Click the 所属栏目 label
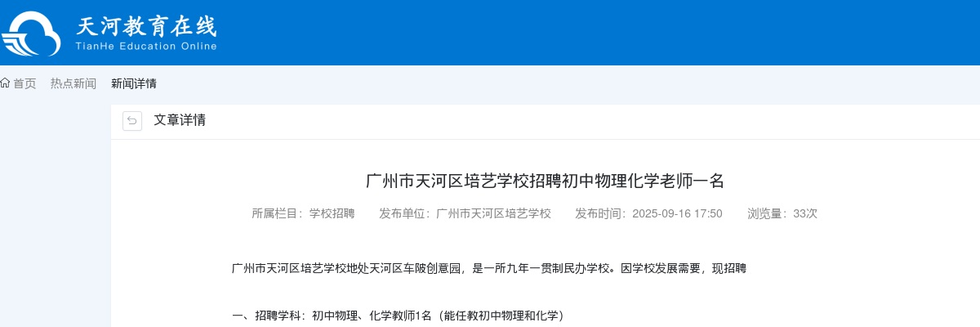 (279, 213)
